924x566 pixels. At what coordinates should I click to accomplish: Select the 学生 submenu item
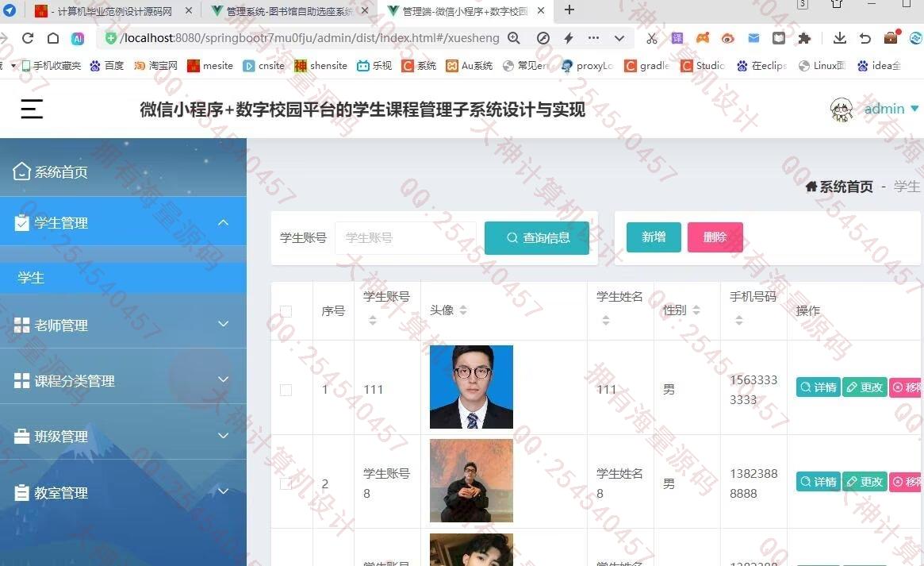pyautogui.click(x=123, y=278)
